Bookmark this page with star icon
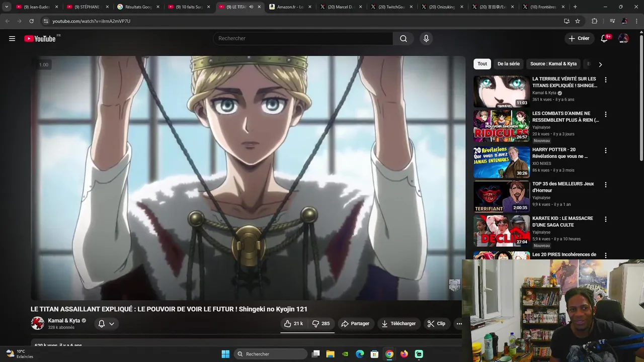The height and width of the screenshot is (362, 644). coord(578,21)
